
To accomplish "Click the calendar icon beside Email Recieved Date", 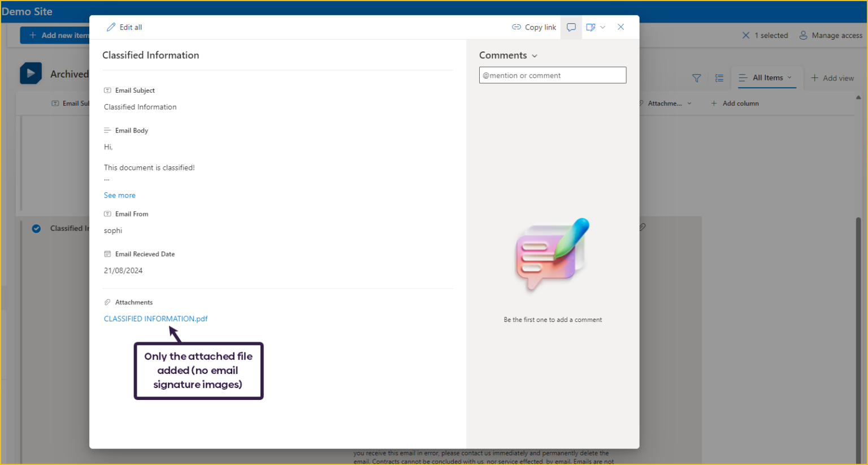I will click(107, 254).
